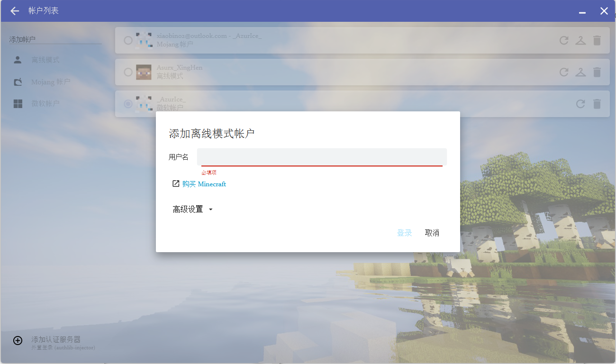Refresh the Microsoft _AzurIce_ account
Image resolution: width=616 pixels, height=364 pixels.
point(580,104)
